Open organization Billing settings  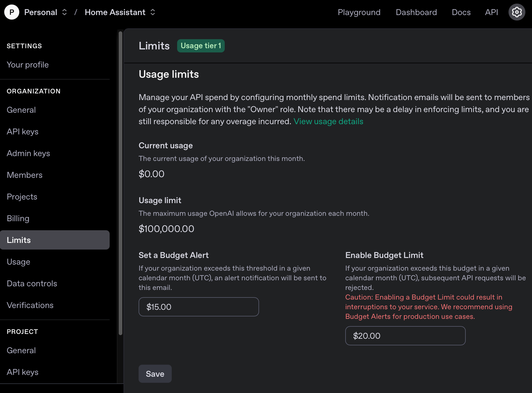[x=18, y=218]
